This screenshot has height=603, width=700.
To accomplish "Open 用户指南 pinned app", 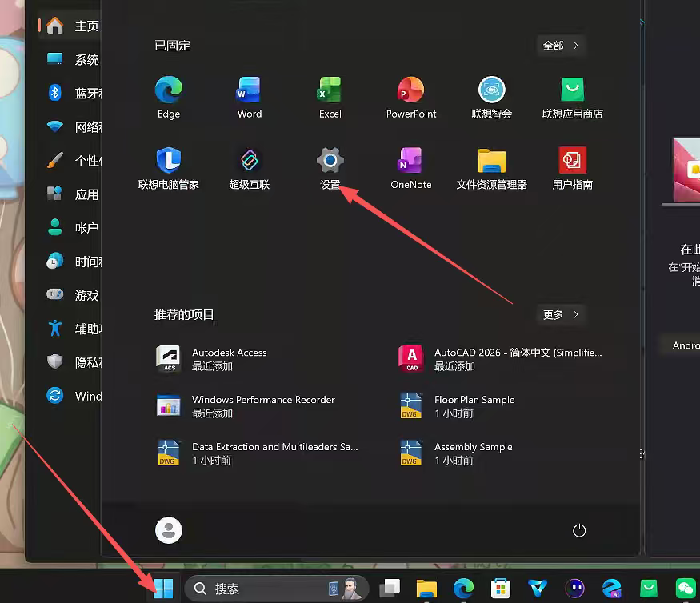I will point(572,161).
